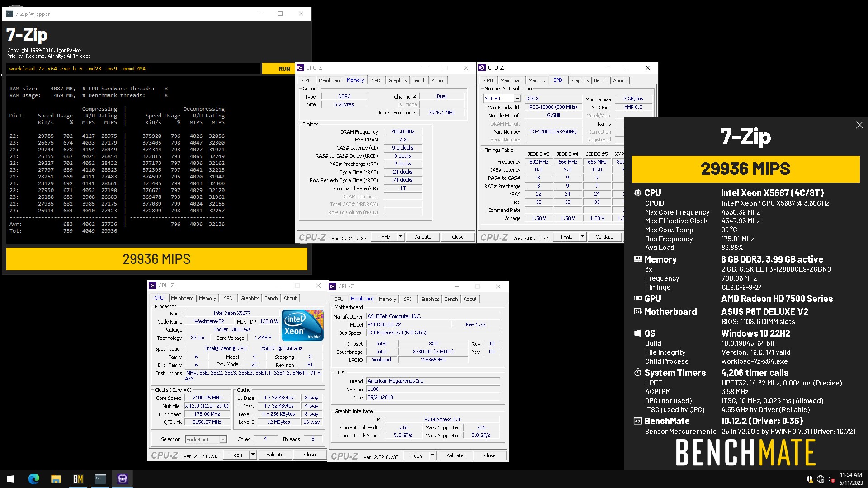Expand the Socket #1 selection dropdown
Screen dimensions: 868x488
[x=223, y=440]
